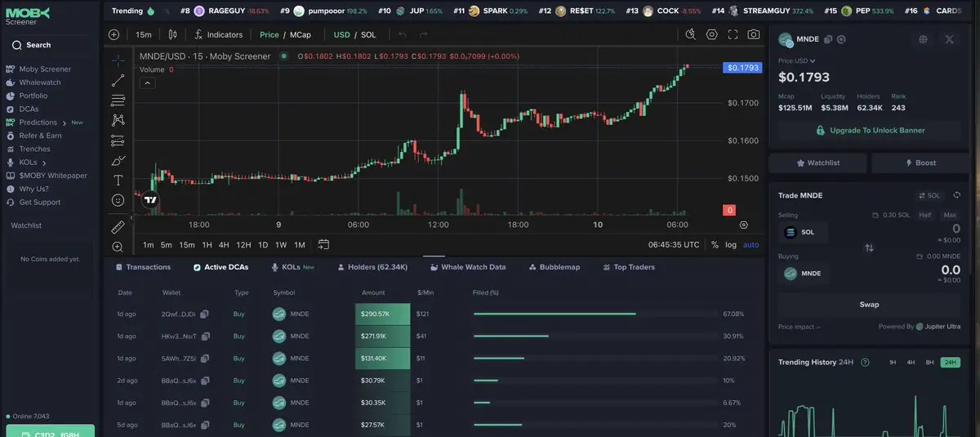The height and width of the screenshot is (437, 980).
Task: Open chart settings hexagon icon
Action: click(711, 34)
